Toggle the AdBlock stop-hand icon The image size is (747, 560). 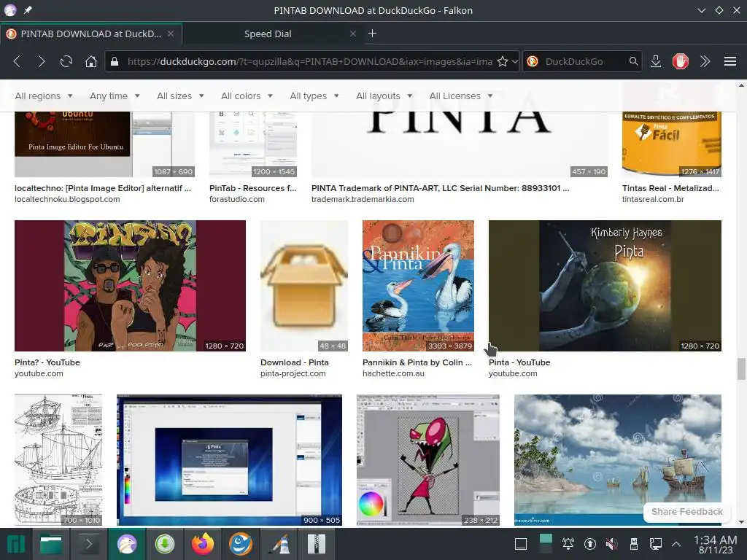click(681, 61)
